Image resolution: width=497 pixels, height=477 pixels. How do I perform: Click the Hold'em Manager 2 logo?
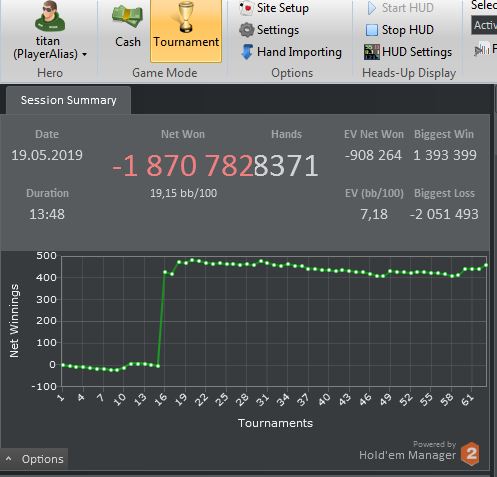(470, 453)
